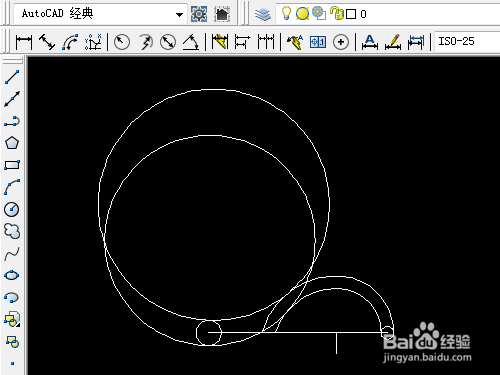Select the Construction Line tool
This screenshot has width=500, height=375.
(12, 99)
